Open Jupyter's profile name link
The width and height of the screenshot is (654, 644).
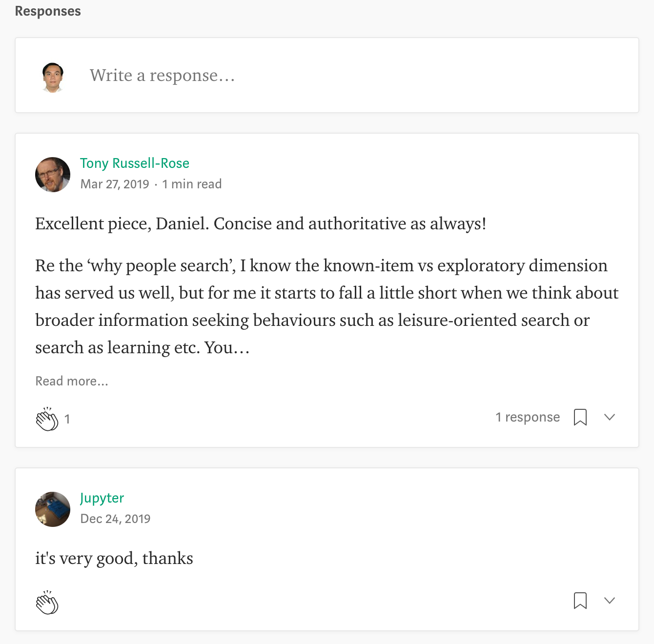102,498
